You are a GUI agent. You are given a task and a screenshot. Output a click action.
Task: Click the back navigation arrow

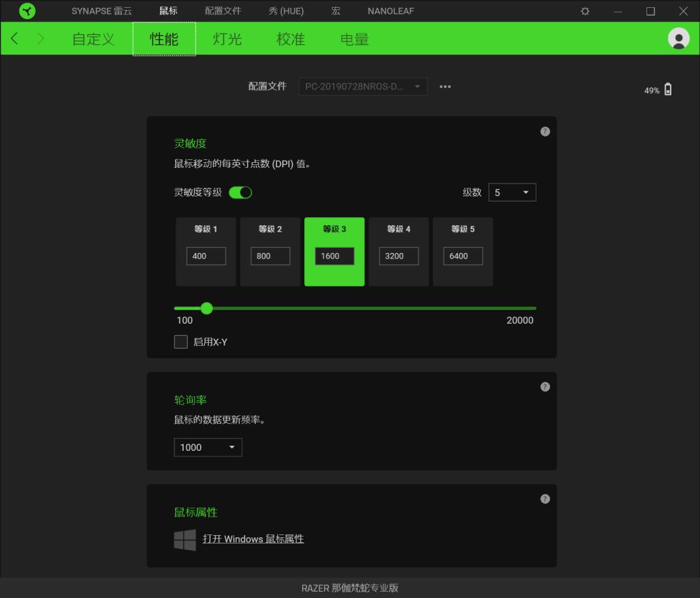point(15,39)
